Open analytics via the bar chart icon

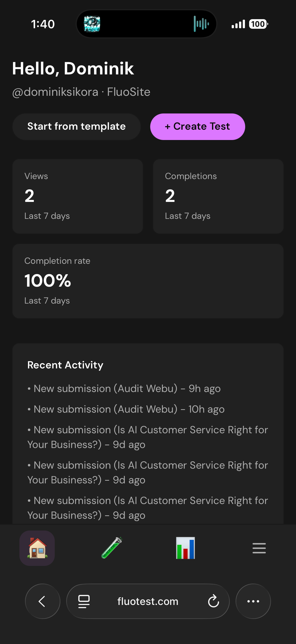(185, 548)
